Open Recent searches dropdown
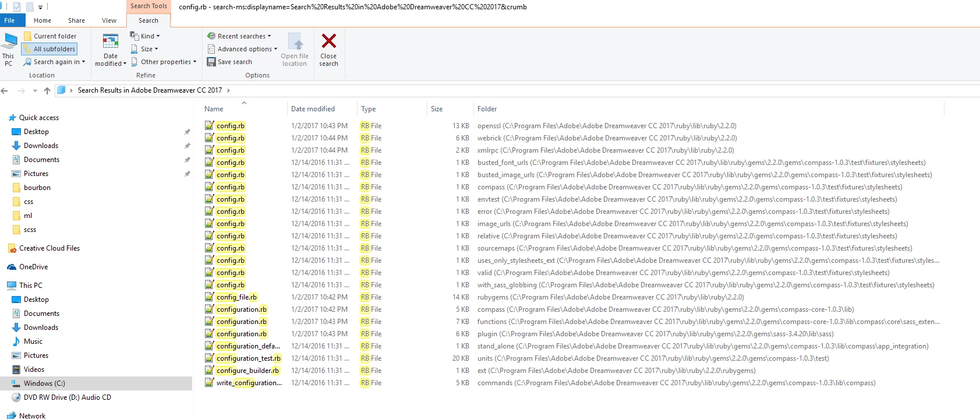The height and width of the screenshot is (419, 980). click(x=239, y=36)
